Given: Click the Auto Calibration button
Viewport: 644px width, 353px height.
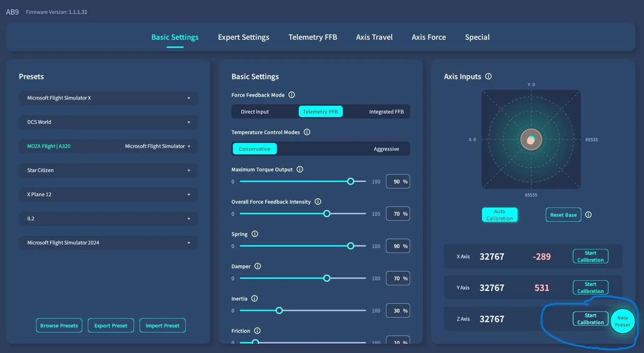Looking at the screenshot, I should click(499, 215).
